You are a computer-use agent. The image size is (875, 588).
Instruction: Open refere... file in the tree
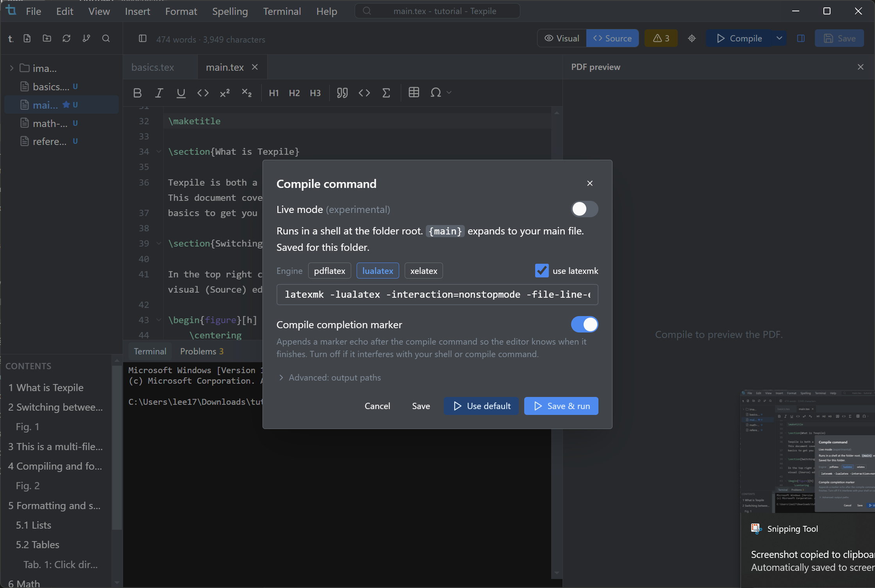click(61, 141)
